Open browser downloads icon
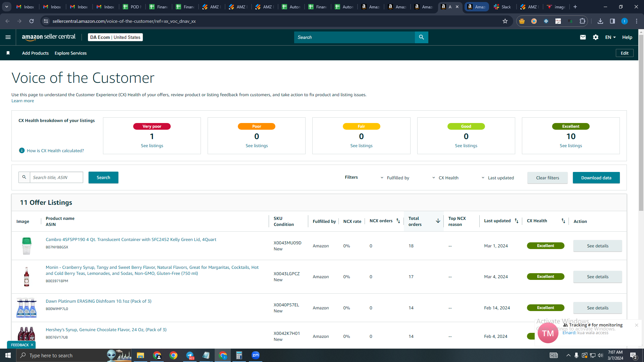Viewport: 644px width, 362px height. [600, 21]
